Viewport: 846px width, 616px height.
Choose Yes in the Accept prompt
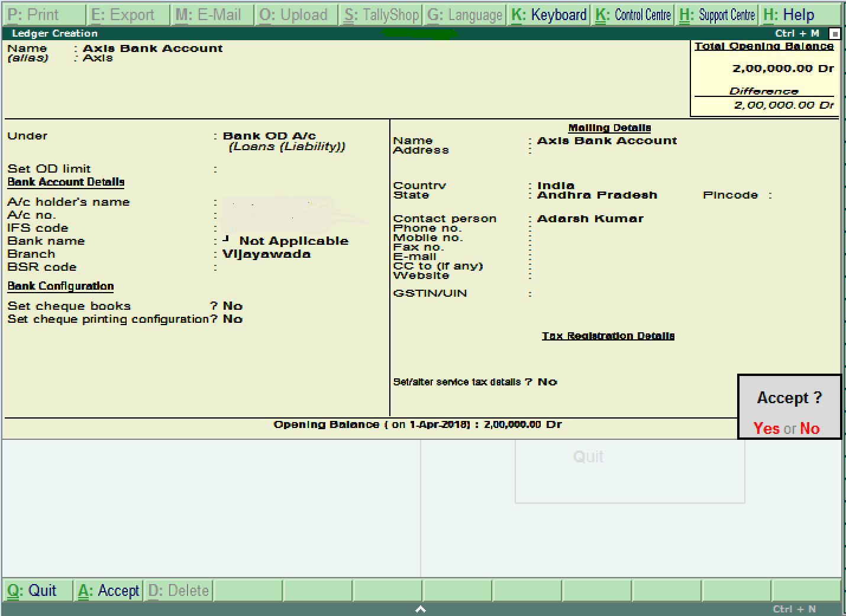pyautogui.click(x=766, y=428)
